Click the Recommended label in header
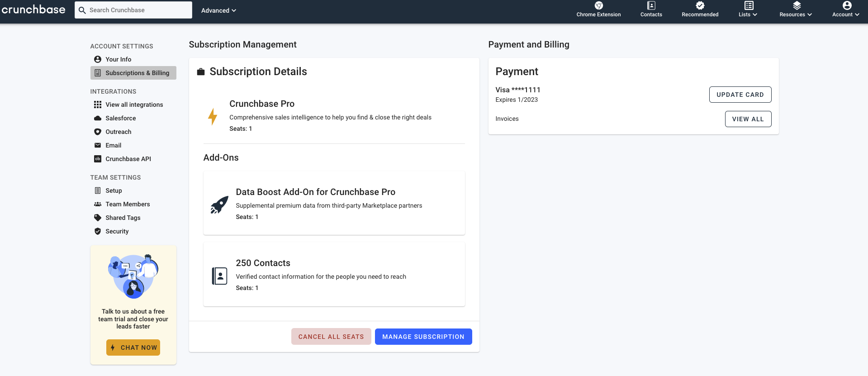Screen dimensions: 868x376 coord(700,14)
